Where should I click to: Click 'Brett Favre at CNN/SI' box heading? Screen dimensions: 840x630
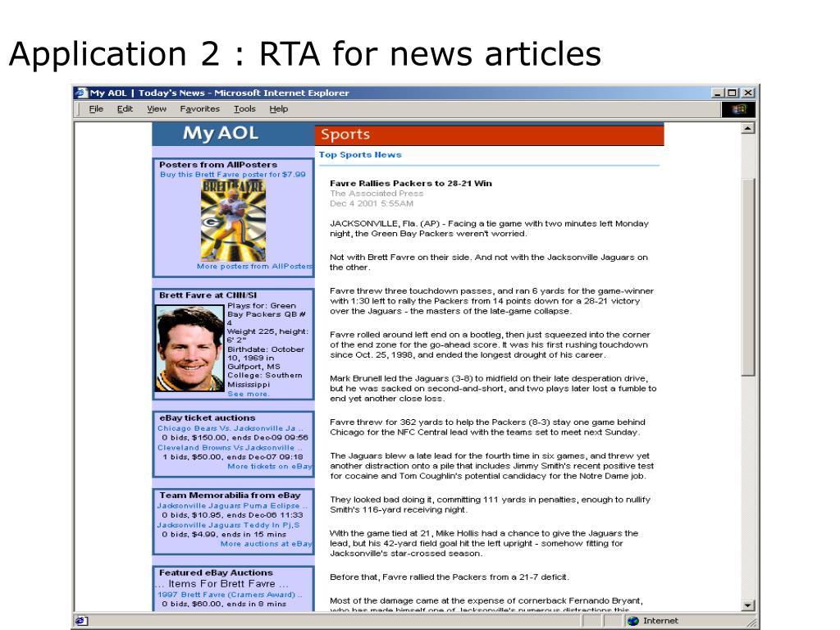tap(208, 295)
